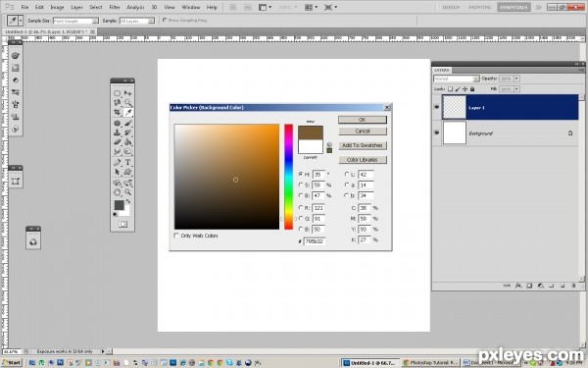Open Opacity slider arrow in Layers panel
The height and width of the screenshot is (368, 588).
516,79
